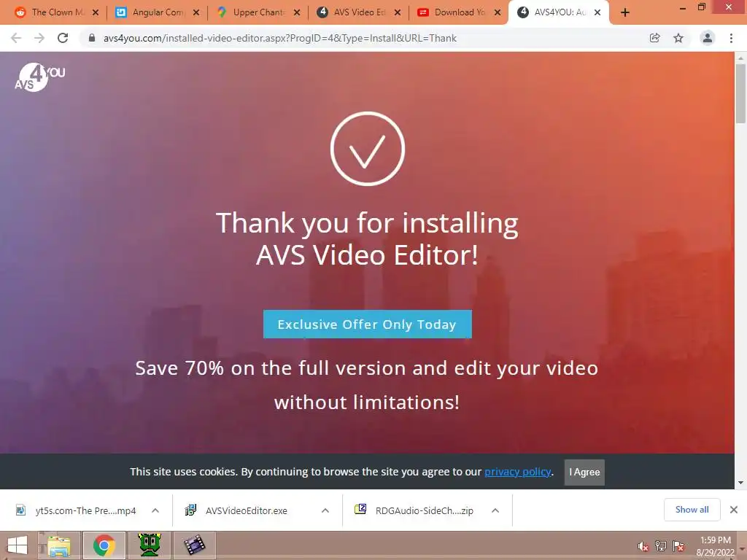Image resolution: width=747 pixels, height=560 pixels.
Task: View site security lock info
Action: tap(92, 38)
